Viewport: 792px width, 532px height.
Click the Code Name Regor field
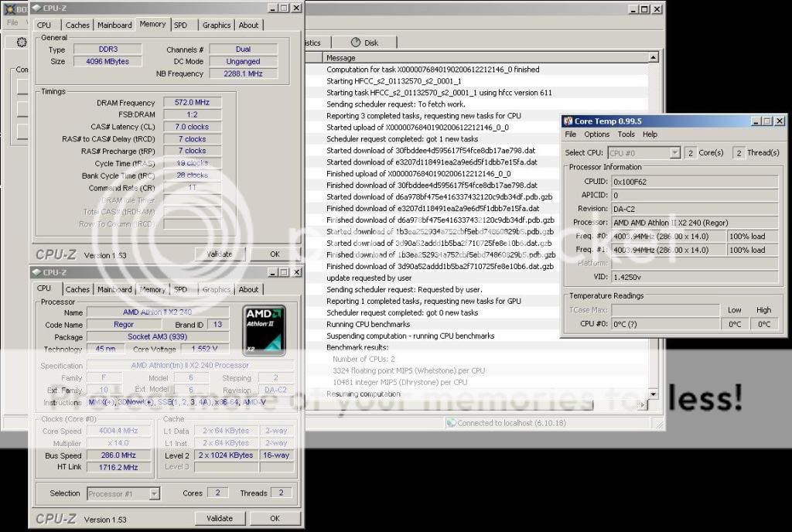[124, 324]
